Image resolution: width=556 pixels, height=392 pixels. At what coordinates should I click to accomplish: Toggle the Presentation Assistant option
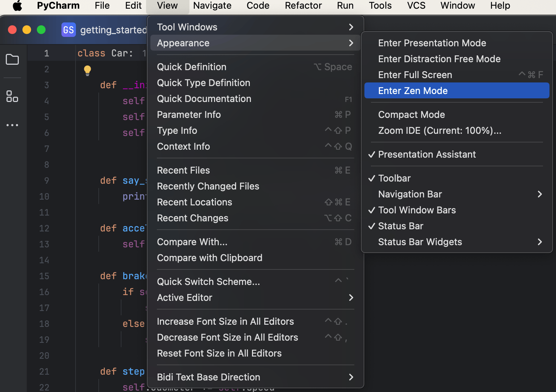[427, 154]
